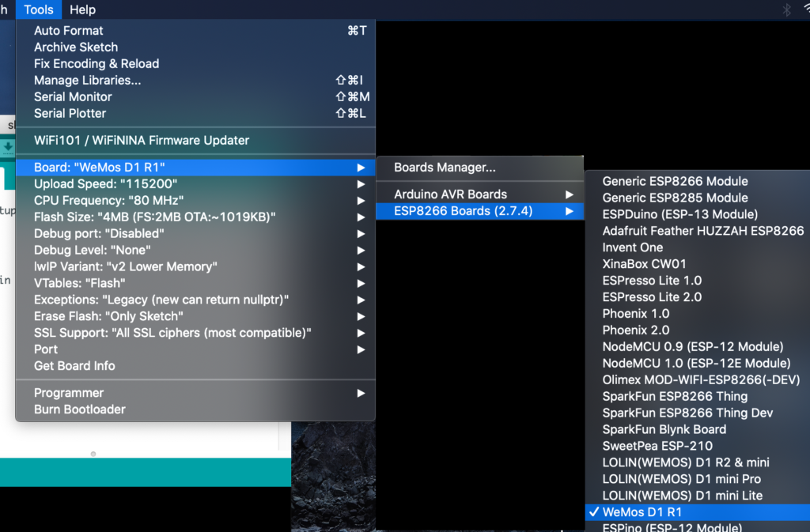Expand the SSL Support submenu
The width and height of the screenshot is (810, 532).
tap(196, 332)
